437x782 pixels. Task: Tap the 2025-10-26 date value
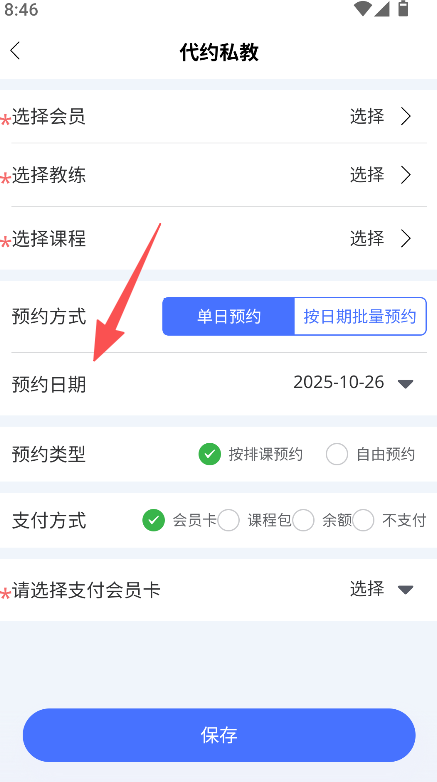(339, 383)
